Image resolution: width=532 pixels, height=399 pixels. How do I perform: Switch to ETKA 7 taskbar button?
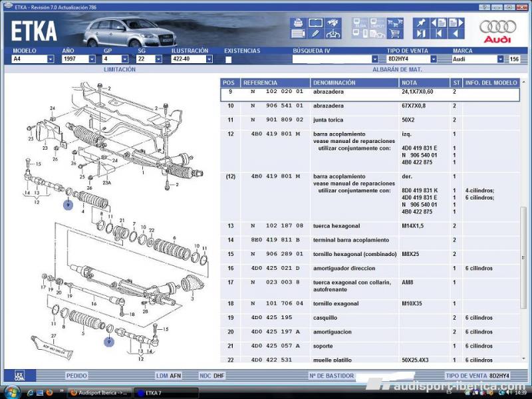click(x=166, y=393)
